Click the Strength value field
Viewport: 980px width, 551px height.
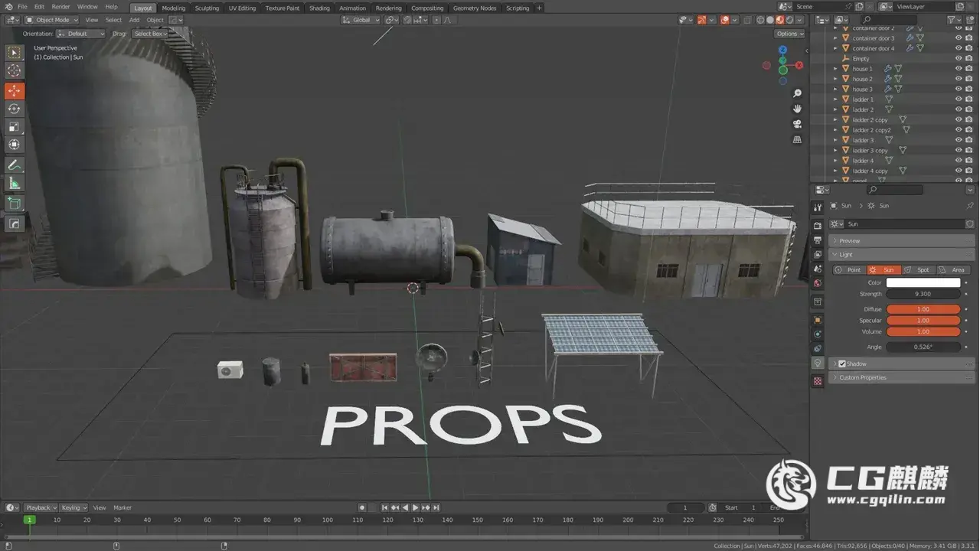point(923,294)
